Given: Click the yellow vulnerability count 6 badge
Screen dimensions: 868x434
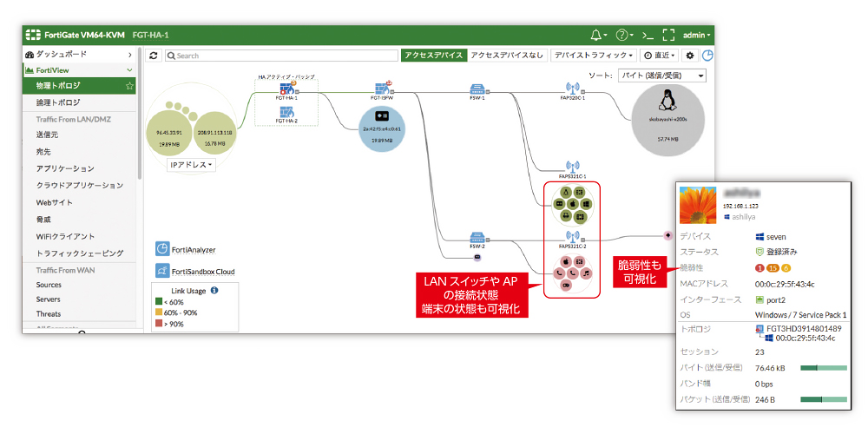Looking at the screenshot, I should point(786,268).
